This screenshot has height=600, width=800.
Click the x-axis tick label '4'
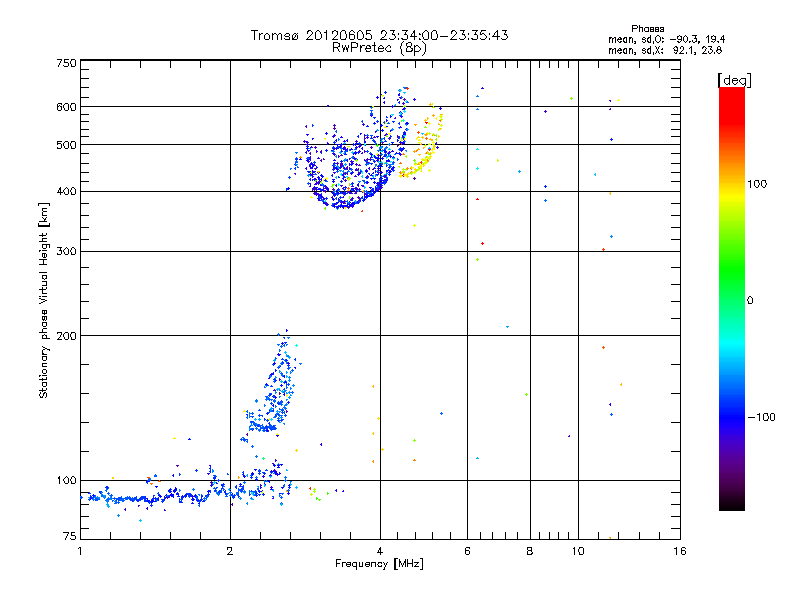(380, 551)
